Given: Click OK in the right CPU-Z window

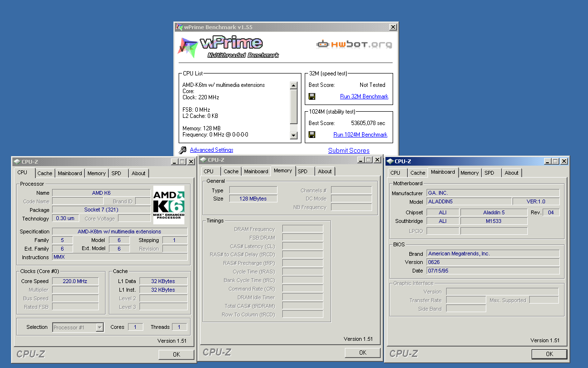Looking at the screenshot, I should 549,354.
